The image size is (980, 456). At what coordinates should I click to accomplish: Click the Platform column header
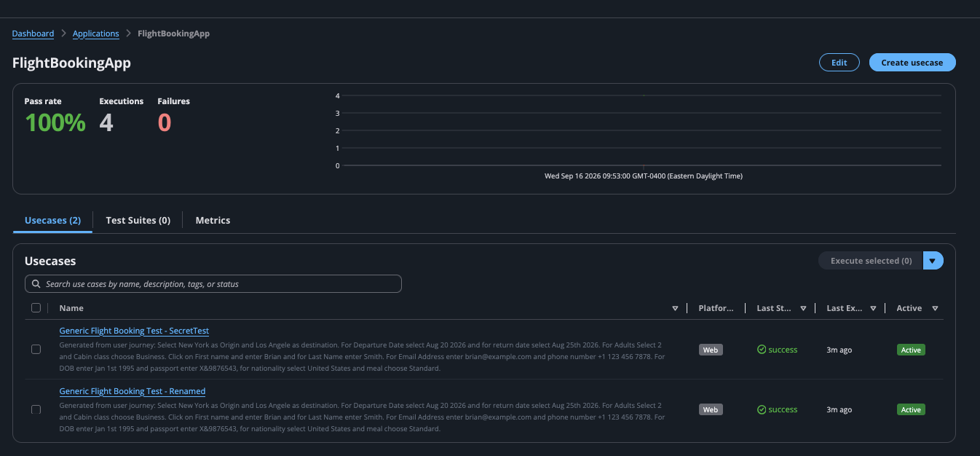pyautogui.click(x=716, y=308)
